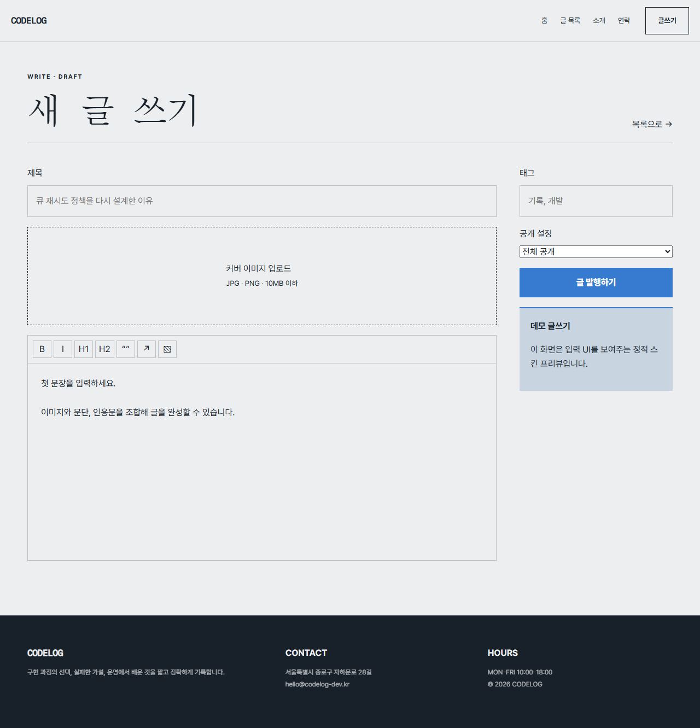The image size is (700, 728).
Task: Click the hello@codelog-dev.kr email text
Action: tap(317, 684)
